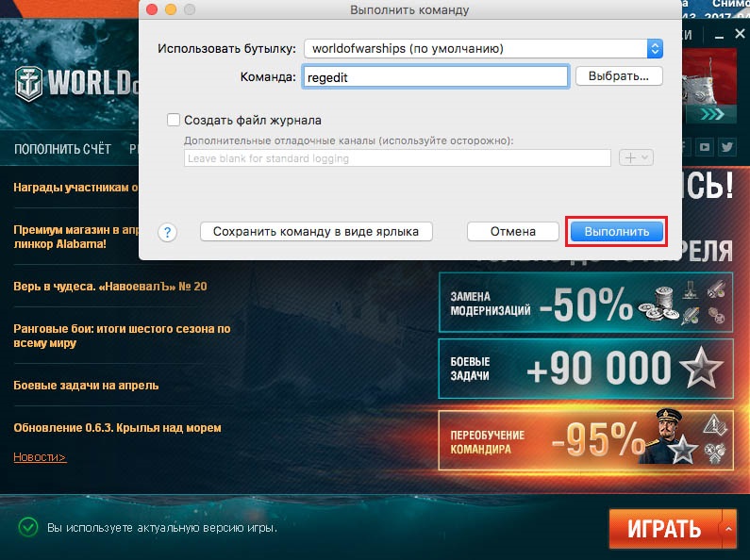Expand the bottle selection dropdown

[x=655, y=48]
